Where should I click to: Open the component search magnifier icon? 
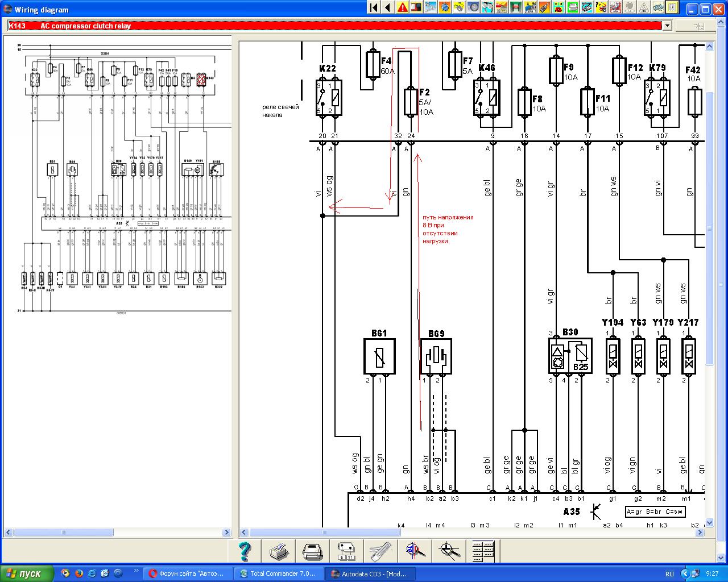415,551
